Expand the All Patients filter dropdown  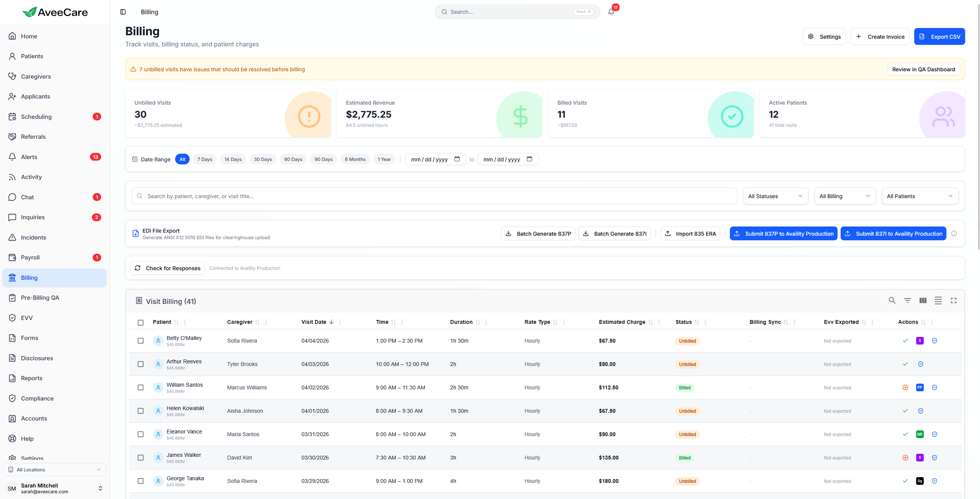919,196
